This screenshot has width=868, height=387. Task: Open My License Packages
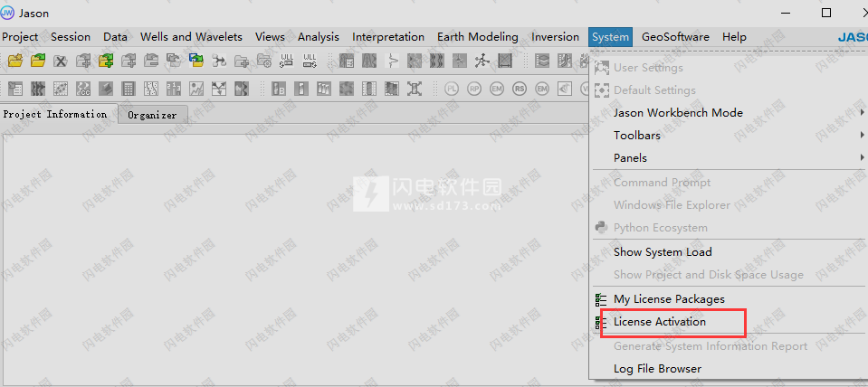tap(728, 299)
